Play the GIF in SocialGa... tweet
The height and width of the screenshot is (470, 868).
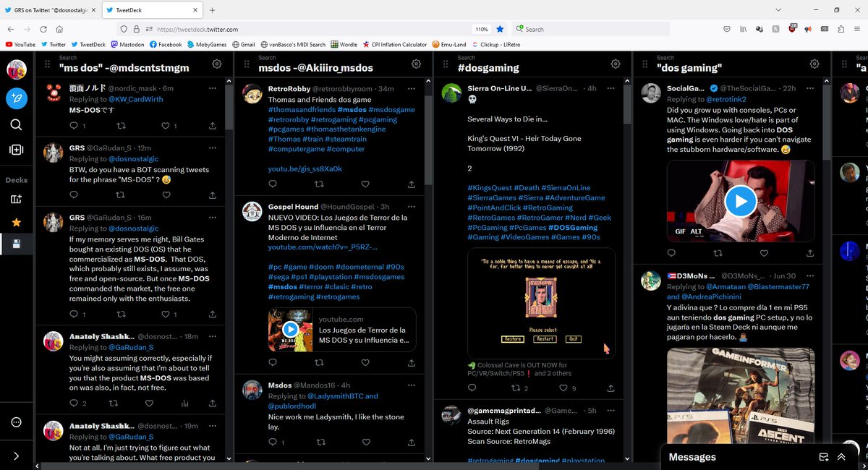pos(741,201)
